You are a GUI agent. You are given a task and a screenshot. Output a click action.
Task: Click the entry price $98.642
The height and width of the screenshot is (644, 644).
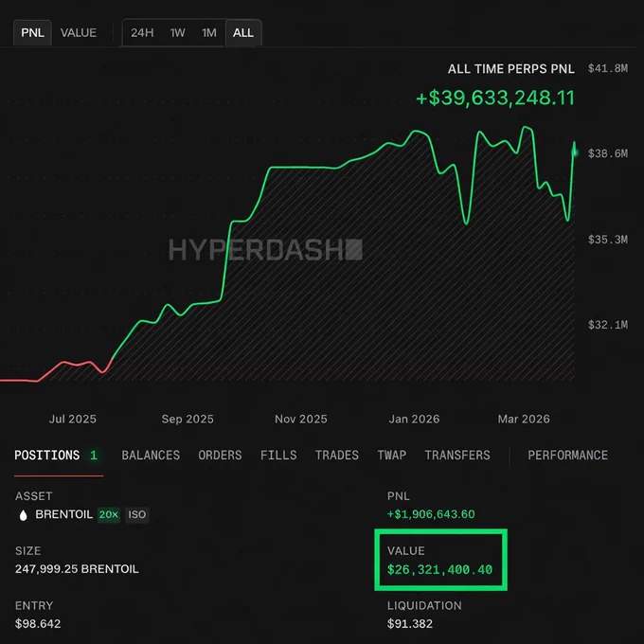[38, 623]
